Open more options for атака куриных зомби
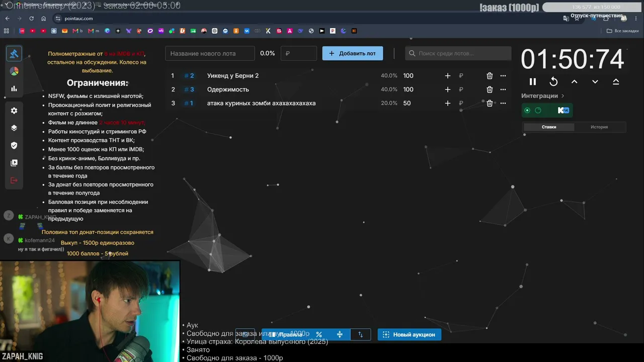Screen dimensions: 644x362 pos(503,103)
